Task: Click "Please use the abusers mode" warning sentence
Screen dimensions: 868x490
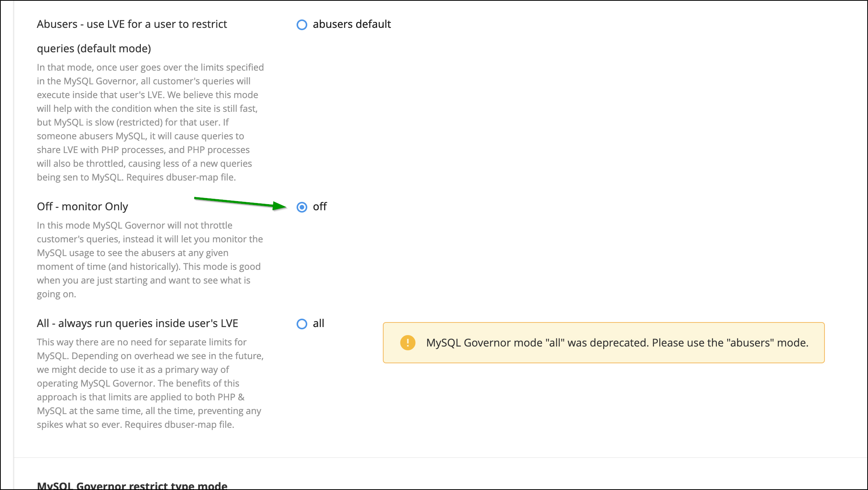Action: pyautogui.click(x=730, y=343)
